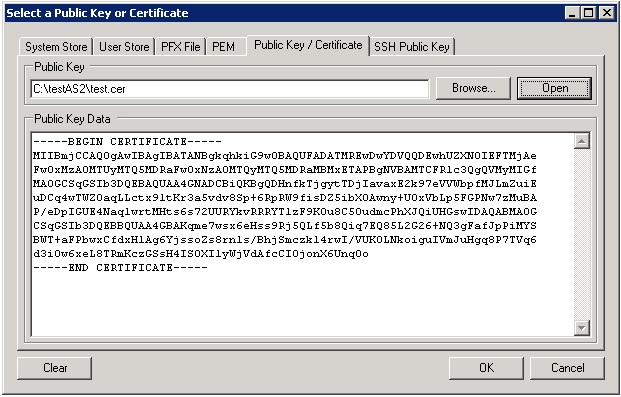Screen dimensions: 621x397
Task: Click the Open button
Action: coord(554,88)
